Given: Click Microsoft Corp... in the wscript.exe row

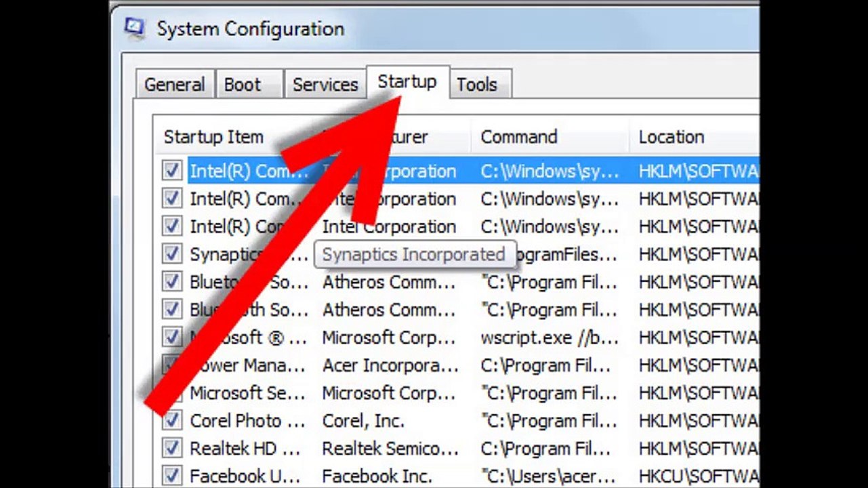Looking at the screenshot, I should click(389, 338).
